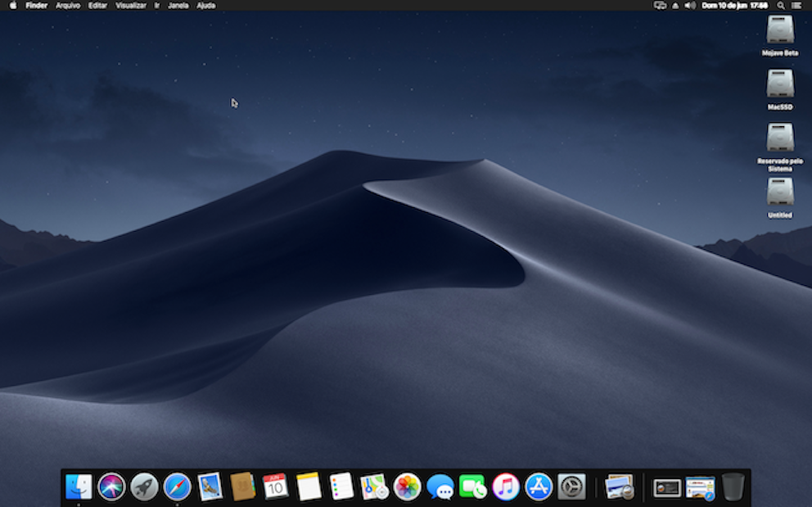Launch iTunes from the Dock
The height and width of the screenshot is (507, 812).
(x=505, y=487)
